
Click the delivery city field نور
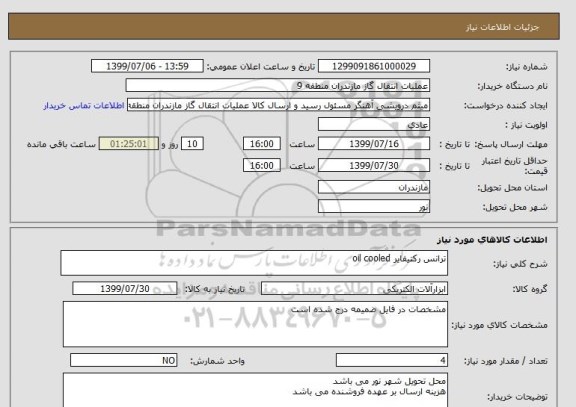[x=374, y=206]
